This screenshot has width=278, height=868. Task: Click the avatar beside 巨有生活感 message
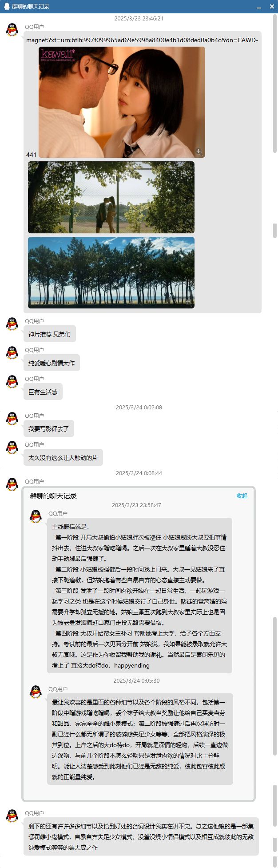[12, 382]
